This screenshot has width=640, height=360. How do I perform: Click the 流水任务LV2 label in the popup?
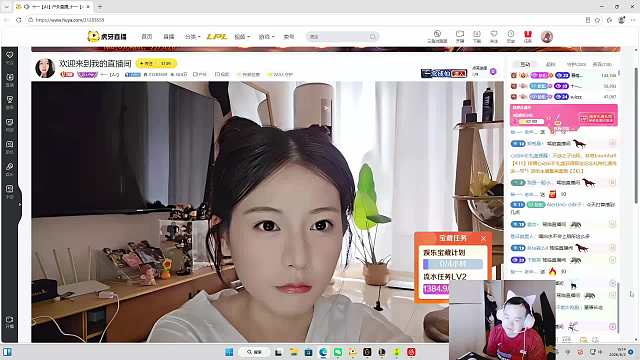(445, 276)
